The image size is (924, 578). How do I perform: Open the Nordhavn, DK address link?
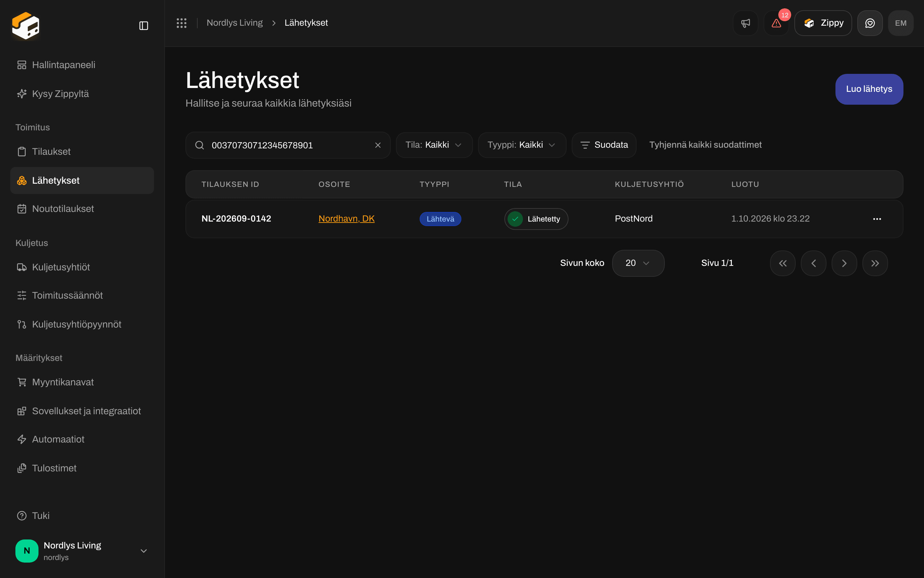346,219
